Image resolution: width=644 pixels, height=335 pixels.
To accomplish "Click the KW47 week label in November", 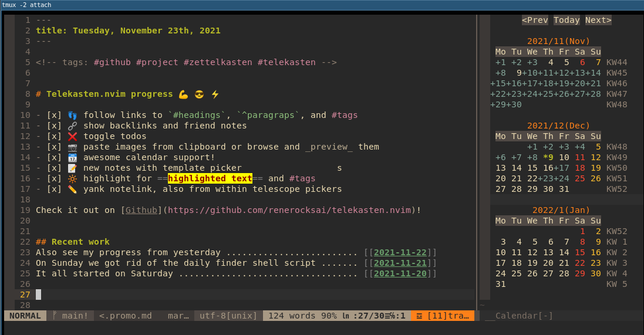I will [616, 94].
